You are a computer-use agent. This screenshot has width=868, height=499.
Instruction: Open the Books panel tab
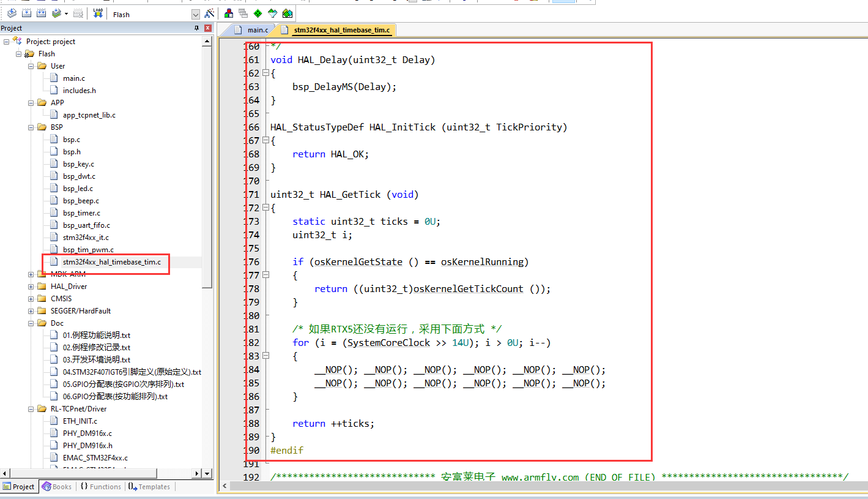point(57,487)
